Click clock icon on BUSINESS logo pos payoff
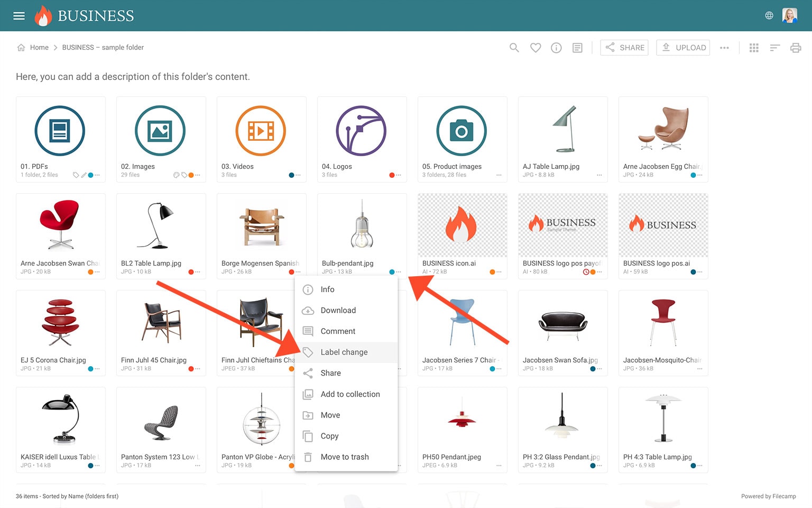 click(x=586, y=272)
